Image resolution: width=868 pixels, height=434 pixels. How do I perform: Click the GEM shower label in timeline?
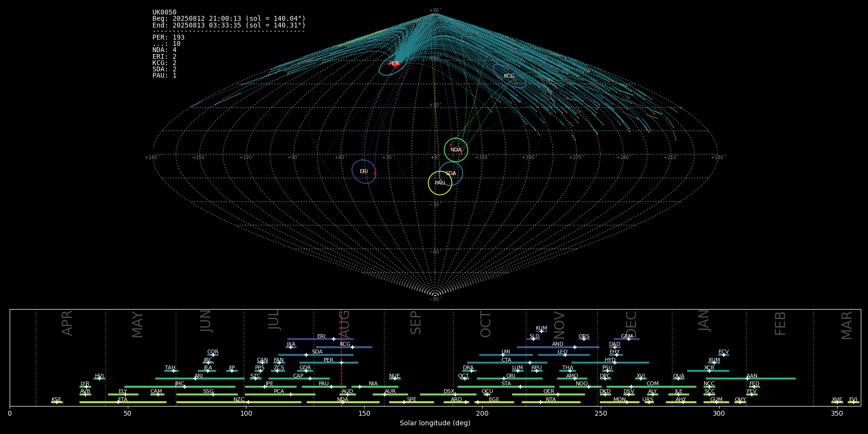click(627, 337)
